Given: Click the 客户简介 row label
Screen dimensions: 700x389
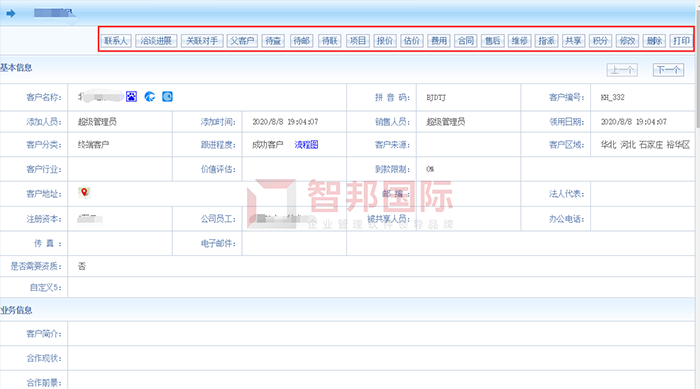Looking at the screenshot, I should pos(44,334).
